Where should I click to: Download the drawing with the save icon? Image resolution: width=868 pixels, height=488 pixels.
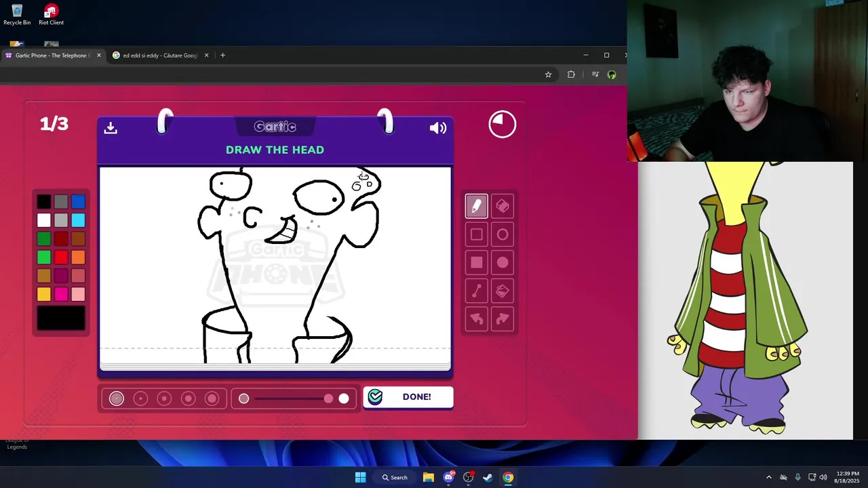coord(111,127)
